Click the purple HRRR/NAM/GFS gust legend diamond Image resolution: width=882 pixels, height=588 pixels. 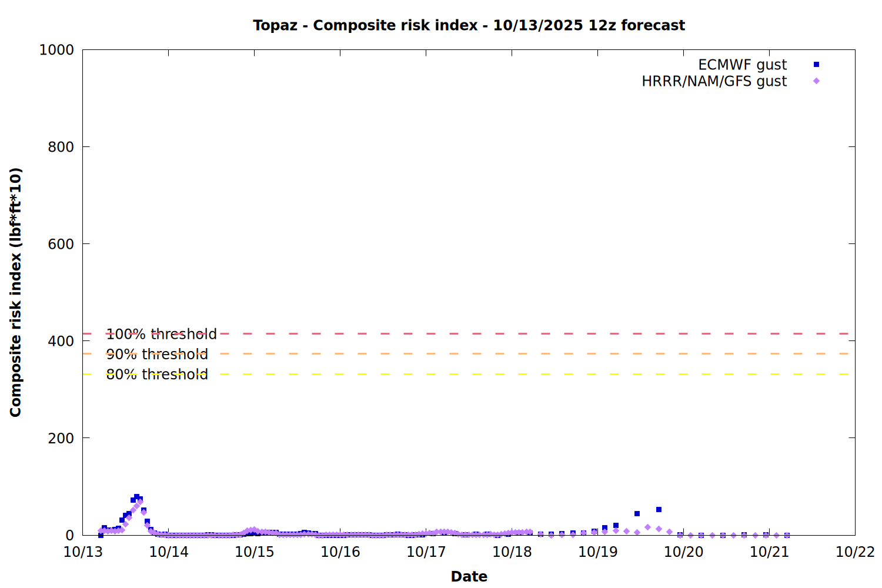pyautogui.click(x=816, y=81)
